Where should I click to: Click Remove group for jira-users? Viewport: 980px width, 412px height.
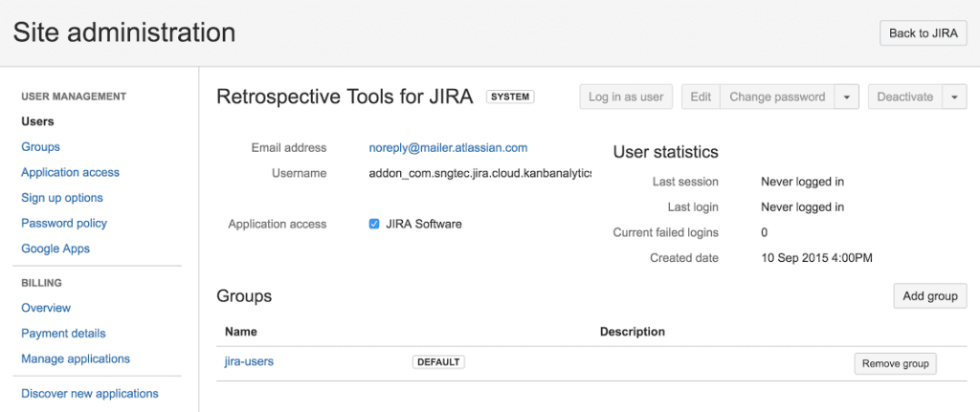(x=895, y=363)
